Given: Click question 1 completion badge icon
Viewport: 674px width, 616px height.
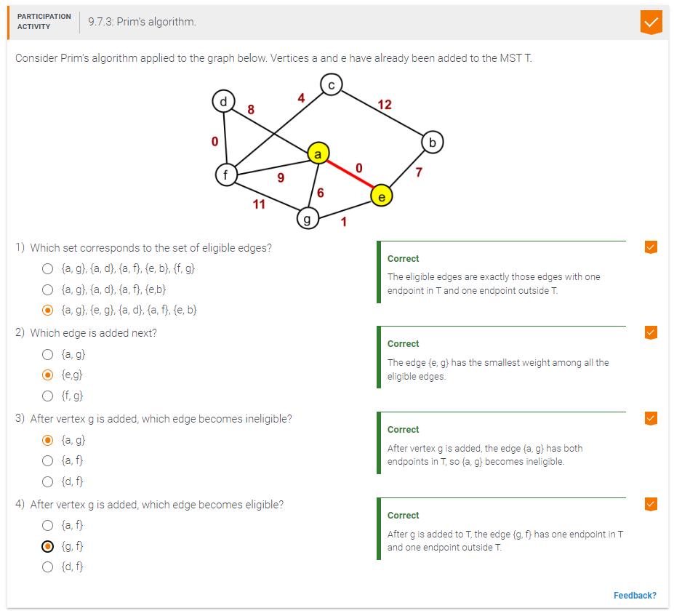Looking at the screenshot, I should pyautogui.click(x=651, y=247).
